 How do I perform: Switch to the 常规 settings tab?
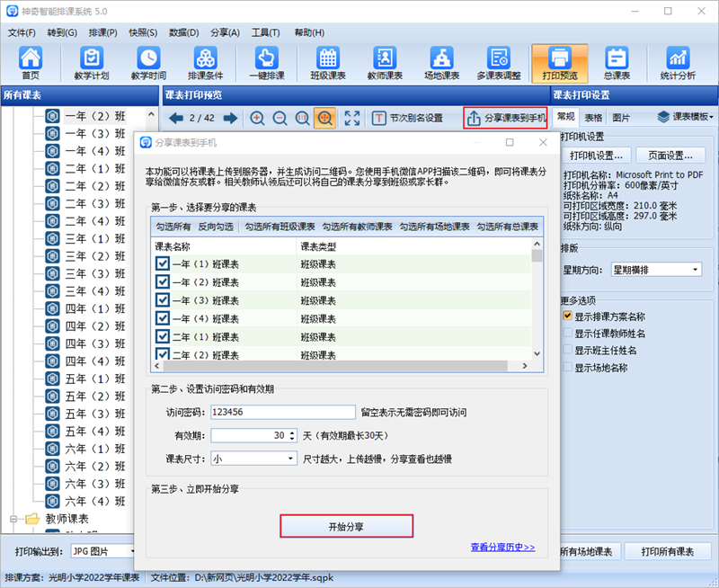pyautogui.click(x=566, y=117)
